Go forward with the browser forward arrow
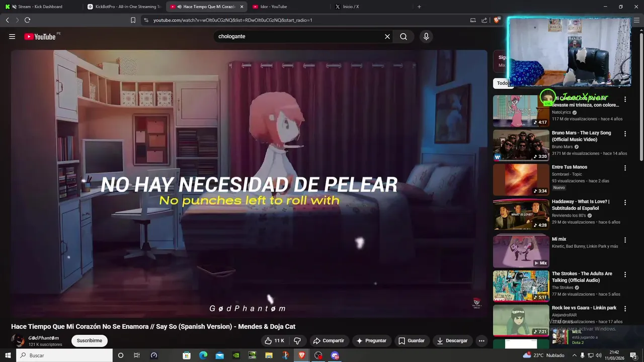 [x=17, y=20]
